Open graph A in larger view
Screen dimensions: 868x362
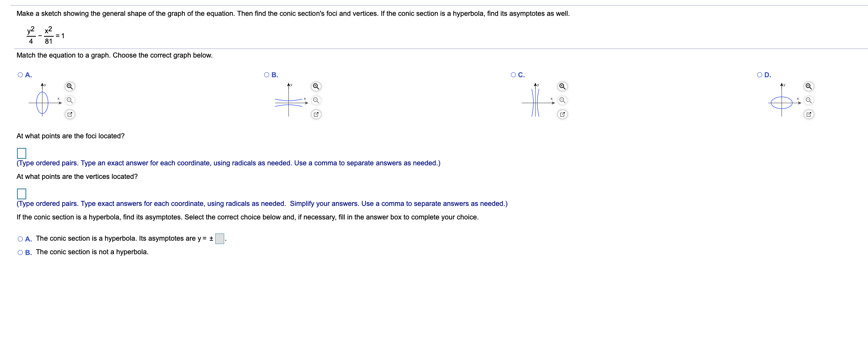click(70, 114)
